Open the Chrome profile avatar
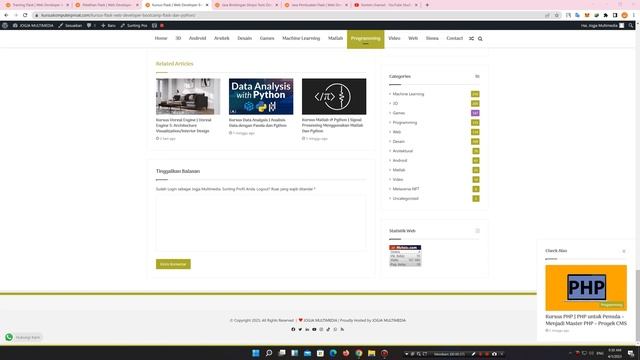Screen dimensions: 640x360 point(624,15)
